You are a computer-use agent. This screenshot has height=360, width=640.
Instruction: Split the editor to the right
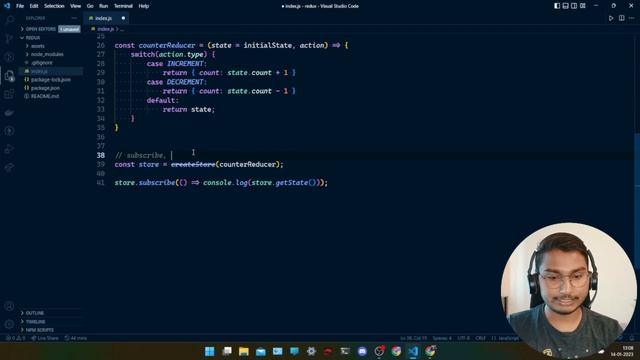(x=622, y=18)
